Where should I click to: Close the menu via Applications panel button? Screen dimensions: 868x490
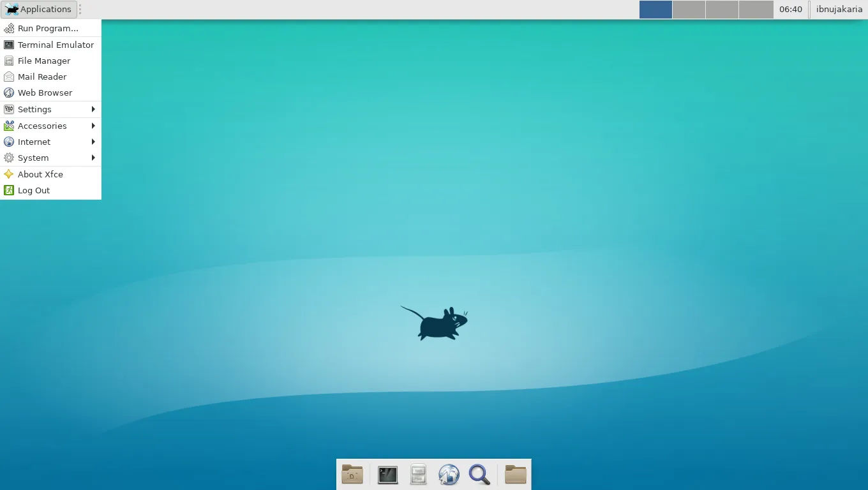pos(39,9)
